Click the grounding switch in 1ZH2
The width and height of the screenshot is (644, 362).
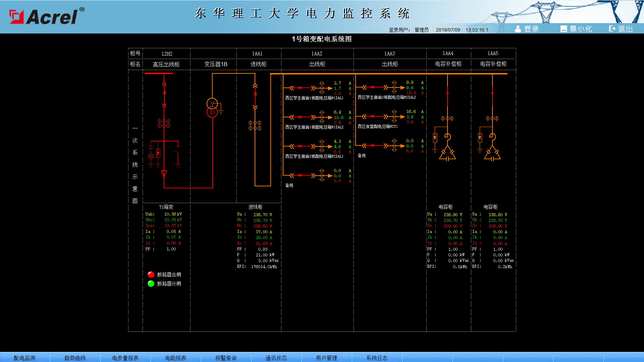[177, 155]
